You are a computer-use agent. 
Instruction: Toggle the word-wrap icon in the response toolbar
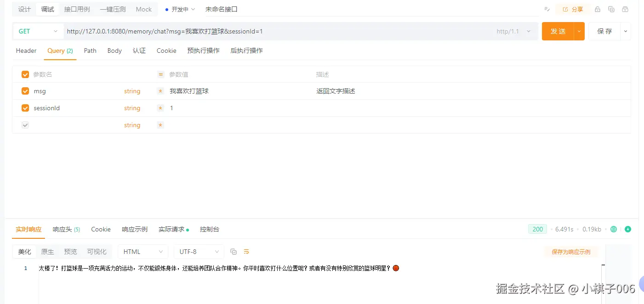246,252
